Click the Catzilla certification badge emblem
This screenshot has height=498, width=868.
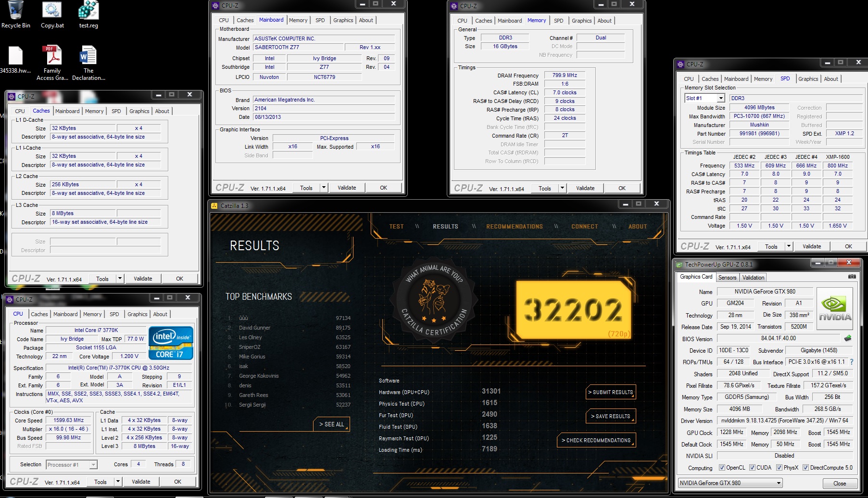pyautogui.click(x=435, y=301)
